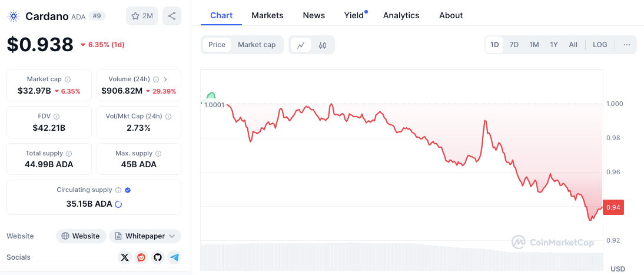
Task: Enable LOG scale on chart
Action: 600,45
